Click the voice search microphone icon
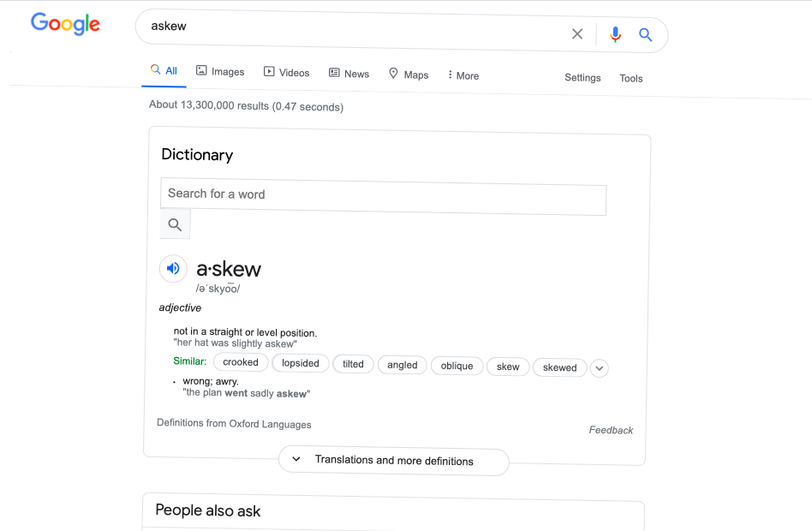 coord(615,33)
